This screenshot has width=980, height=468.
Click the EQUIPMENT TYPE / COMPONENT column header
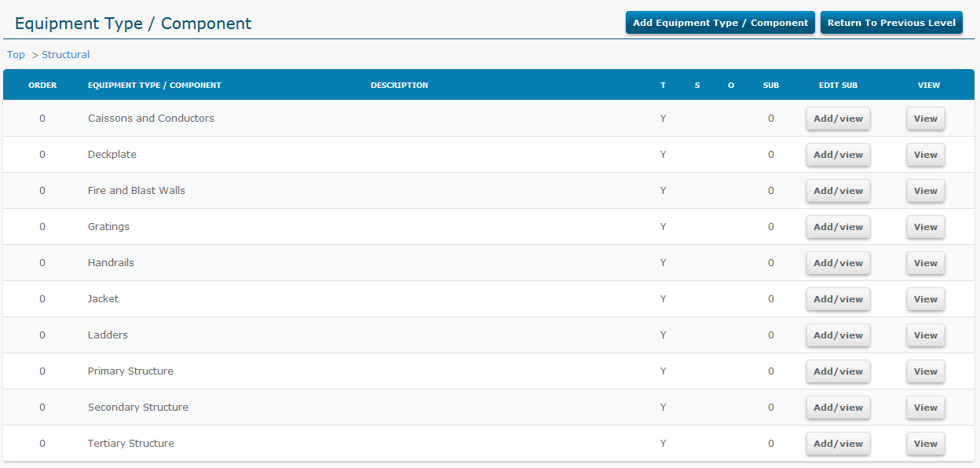[152, 85]
